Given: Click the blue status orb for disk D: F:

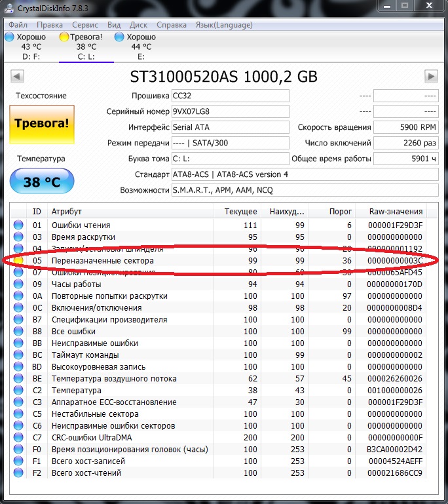Looking at the screenshot, I should click(10, 37).
